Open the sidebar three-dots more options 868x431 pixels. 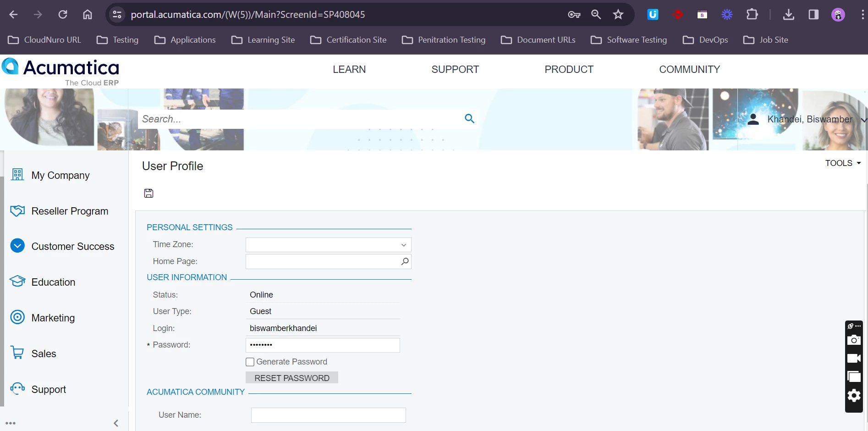point(11,423)
